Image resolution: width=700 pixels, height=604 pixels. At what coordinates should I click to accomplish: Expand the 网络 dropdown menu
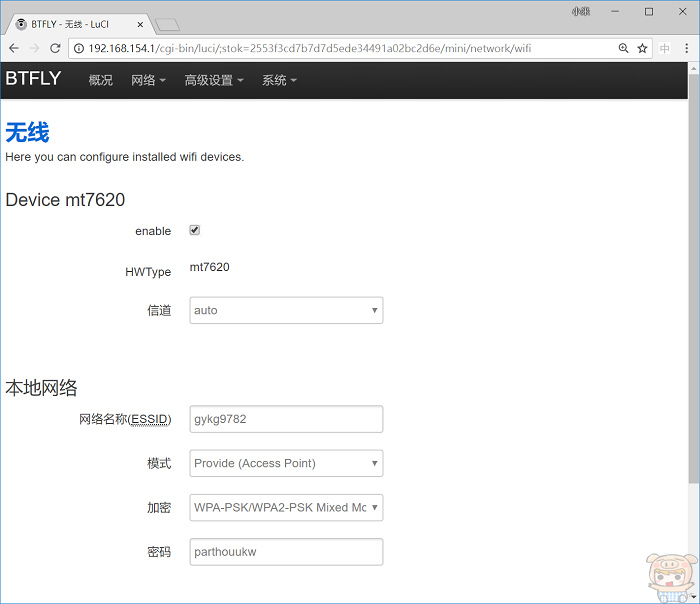click(x=148, y=80)
